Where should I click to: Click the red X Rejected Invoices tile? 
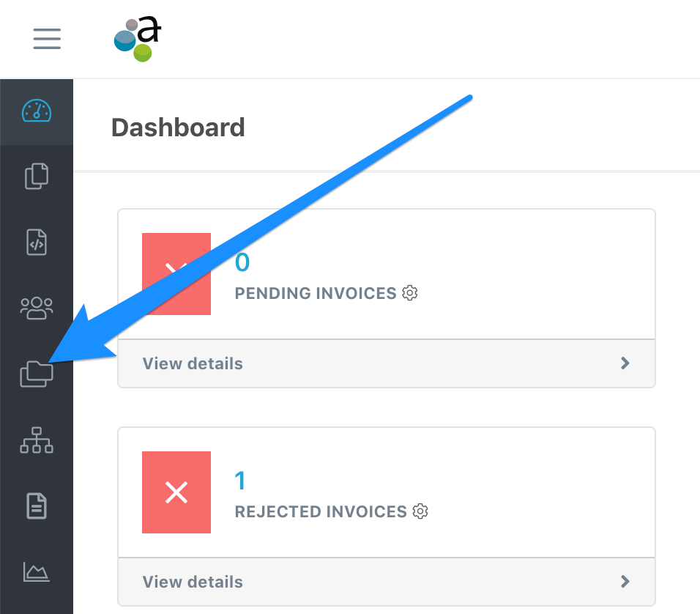tap(176, 492)
